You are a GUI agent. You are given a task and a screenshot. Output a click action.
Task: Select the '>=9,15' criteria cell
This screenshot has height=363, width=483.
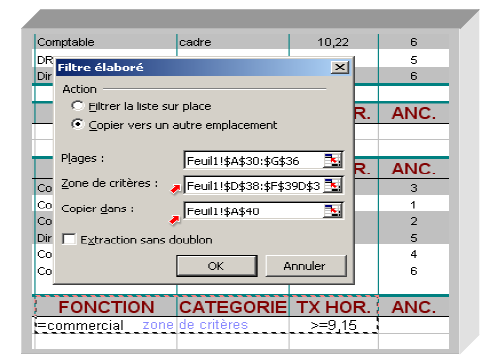(333, 325)
